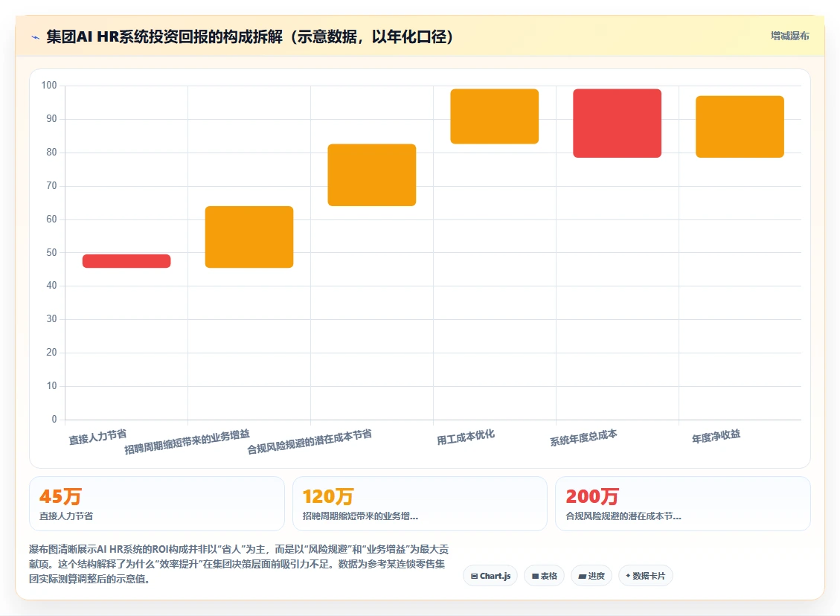Open the 120万 data card

coord(420,504)
